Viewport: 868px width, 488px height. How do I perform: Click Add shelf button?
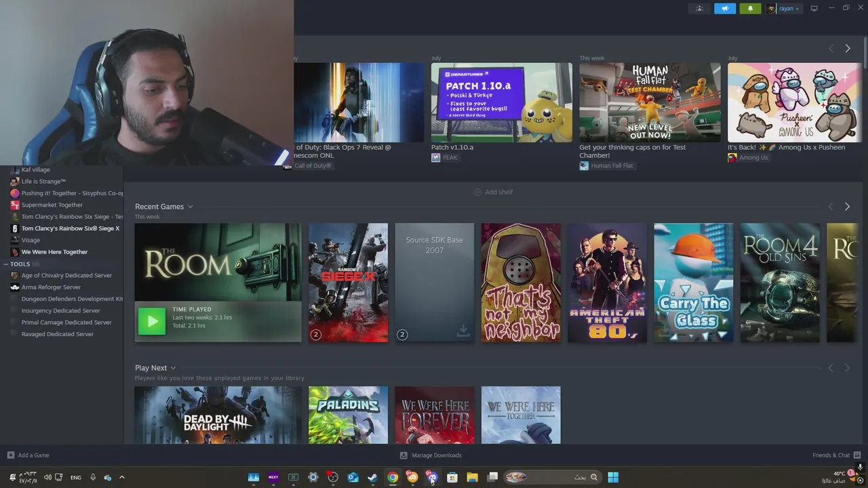[493, 192]
